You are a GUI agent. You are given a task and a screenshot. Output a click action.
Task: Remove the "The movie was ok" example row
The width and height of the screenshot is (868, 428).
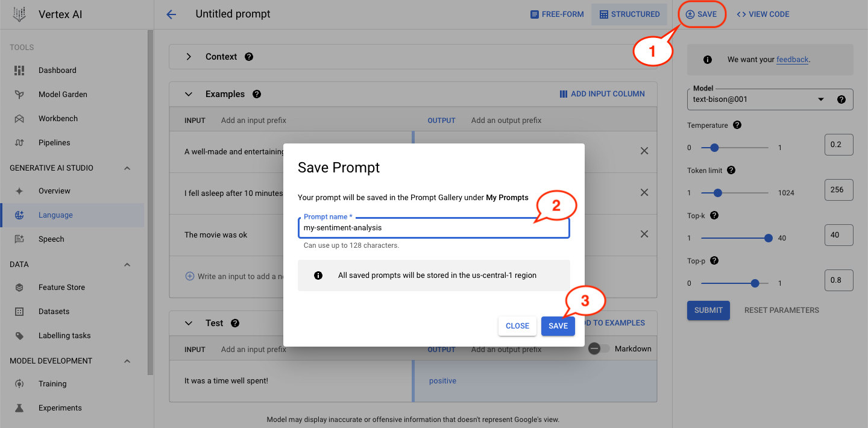click(644, 234)
